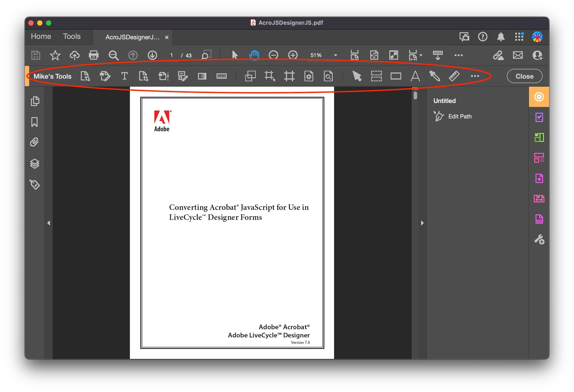Image resolution: width=574 pixels, height=392 pixels.
Task: Select the Measure ruler tool
Action: click(454, 76)
